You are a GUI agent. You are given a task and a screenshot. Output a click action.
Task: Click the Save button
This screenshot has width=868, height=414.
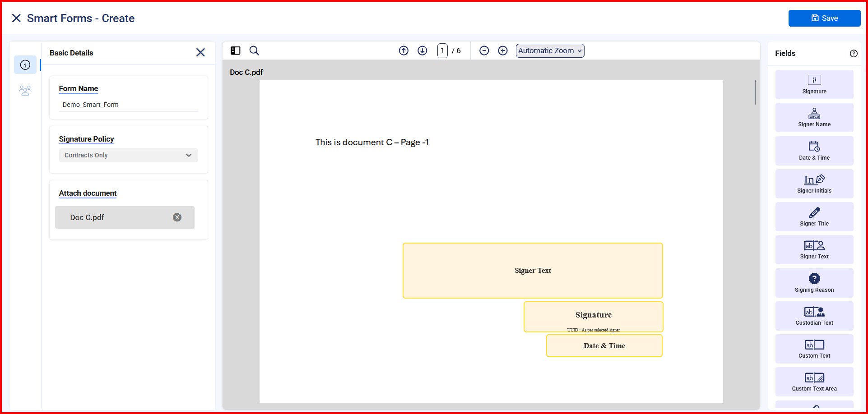(x=824, y=18)
